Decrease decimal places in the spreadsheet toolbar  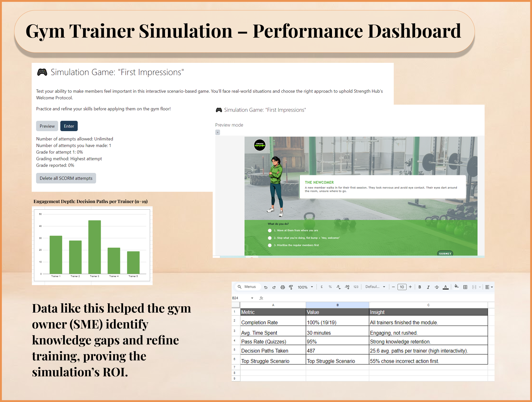[x=339, y=287]
